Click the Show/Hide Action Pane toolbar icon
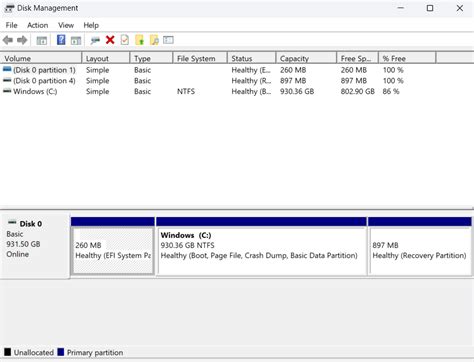The width and height of the screenshot is (474, 362). click(x=76, y=41)
